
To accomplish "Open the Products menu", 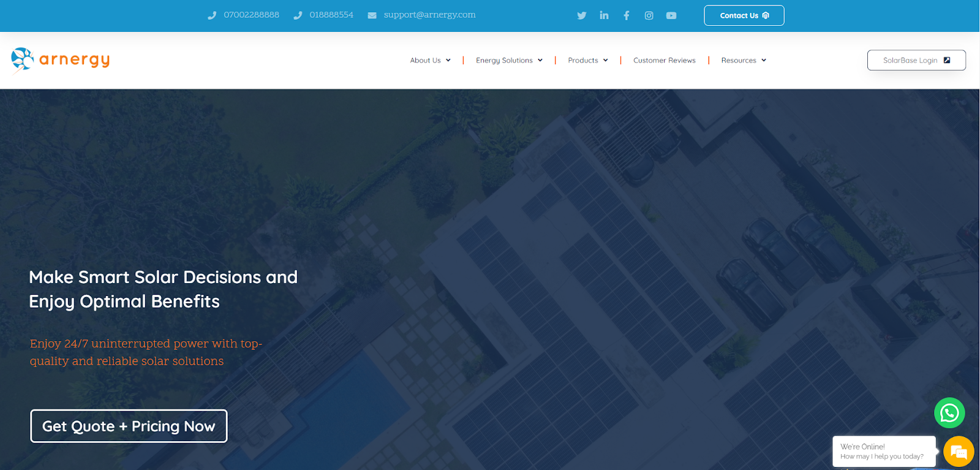I will (588, 60).
